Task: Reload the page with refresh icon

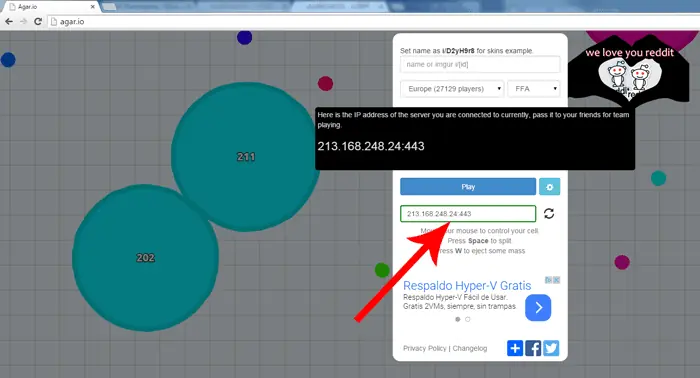Action: (38, 21)
